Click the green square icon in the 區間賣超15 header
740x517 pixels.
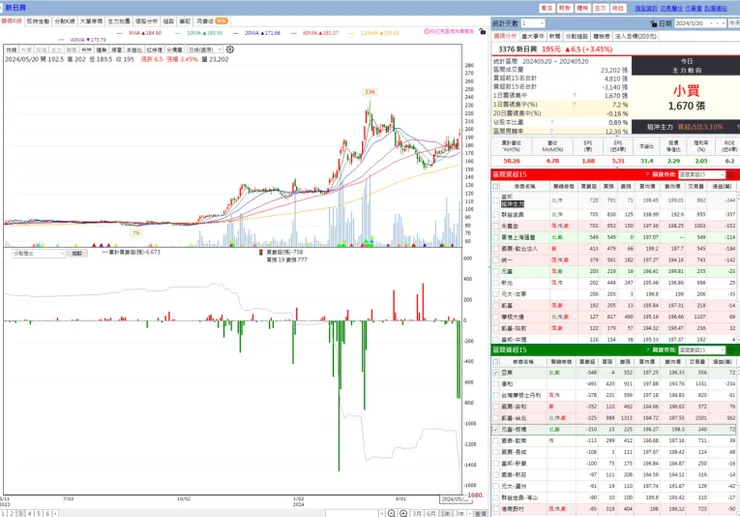[x=732, y=350]
